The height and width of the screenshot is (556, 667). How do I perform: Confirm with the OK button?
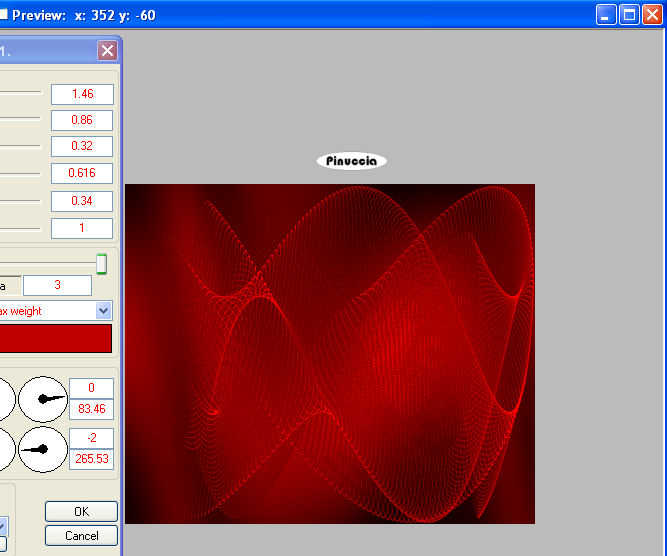point(81,511)
